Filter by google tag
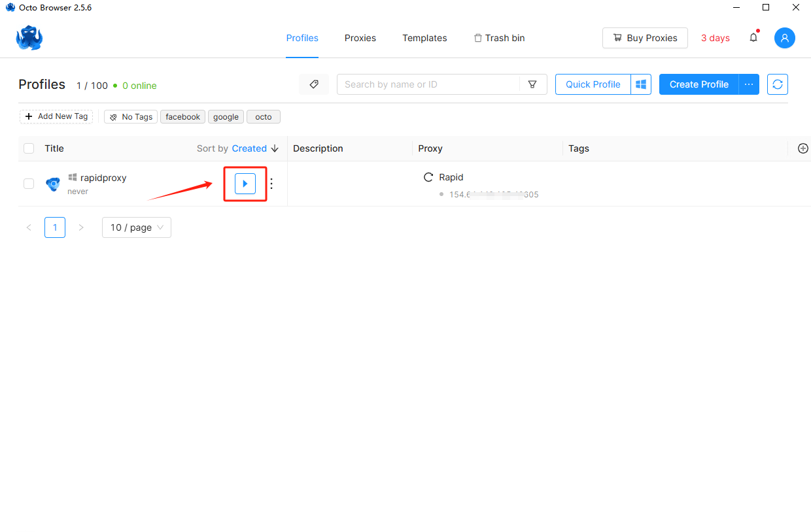The height and width of the screenshot is (532, 811). [226, 117]
